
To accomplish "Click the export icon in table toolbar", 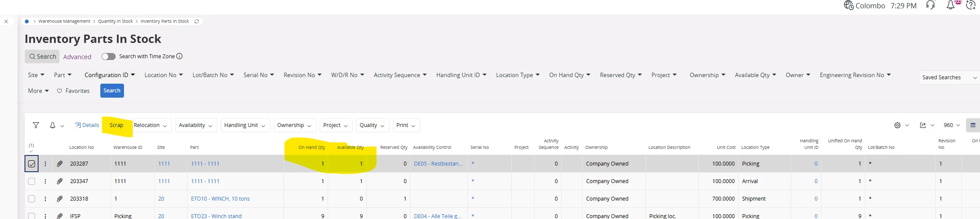I will click(x=923, y=125).
